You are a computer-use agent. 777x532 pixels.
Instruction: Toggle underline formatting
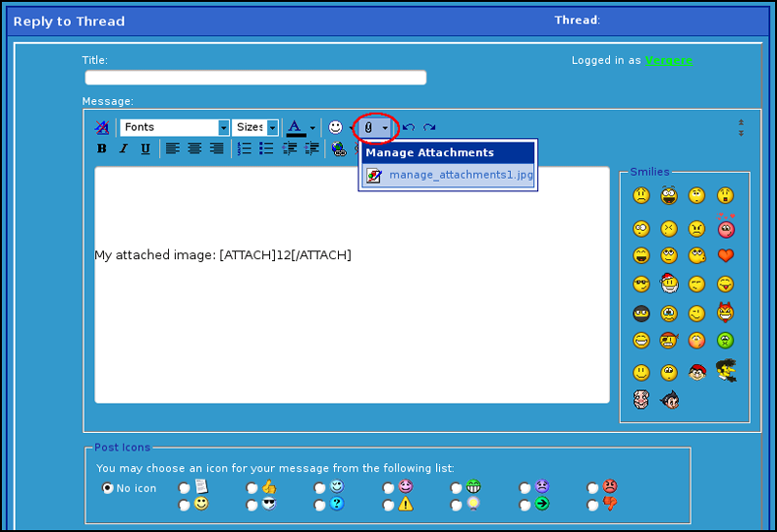[145, 149]
